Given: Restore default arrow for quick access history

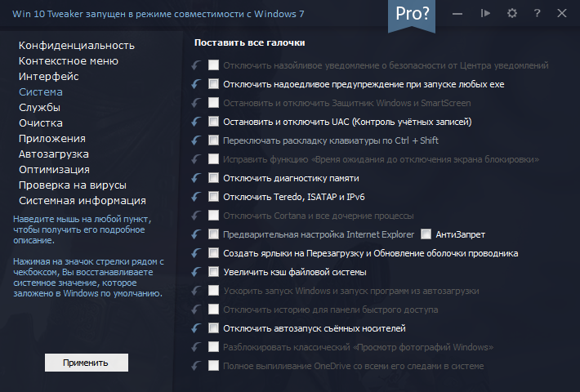Looking at the screenshot, I should (196, 310).
